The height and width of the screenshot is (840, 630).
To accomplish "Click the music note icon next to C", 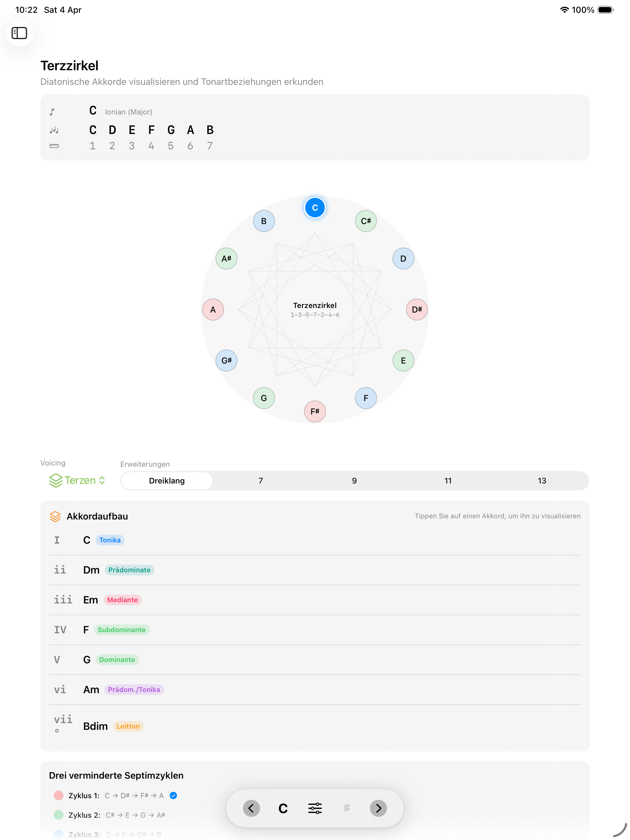I will click(x=53, y=112).
